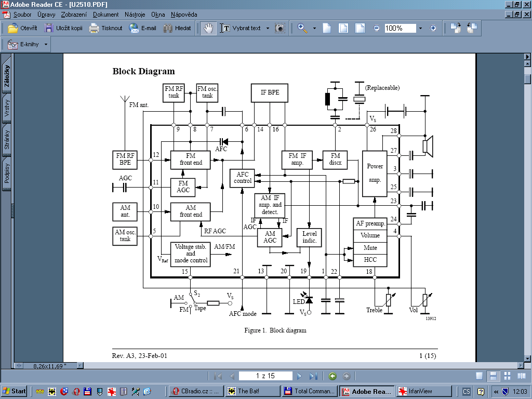Click the Adobe PDF document menu icon
Image resolution: width=532 pixels, height=399 pixels.
(x=6, y=15)
